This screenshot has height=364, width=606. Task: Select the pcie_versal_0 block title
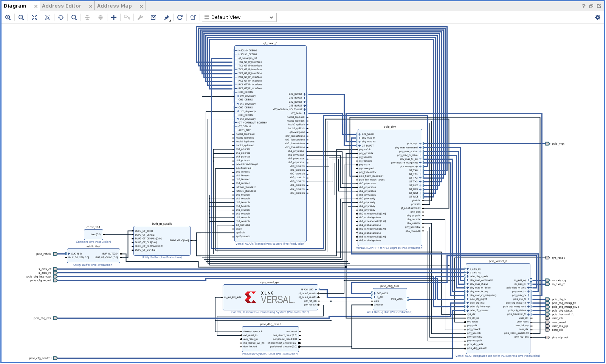(498, 261)
